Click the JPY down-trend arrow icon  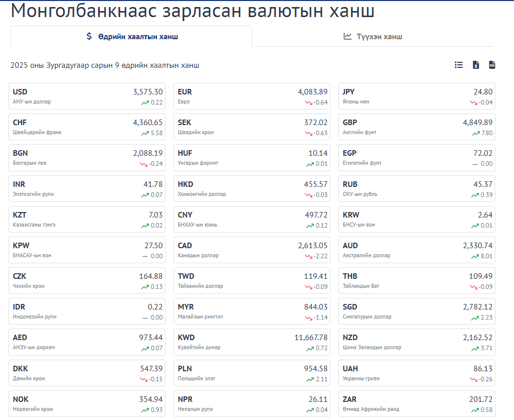(x=473, y=103)
